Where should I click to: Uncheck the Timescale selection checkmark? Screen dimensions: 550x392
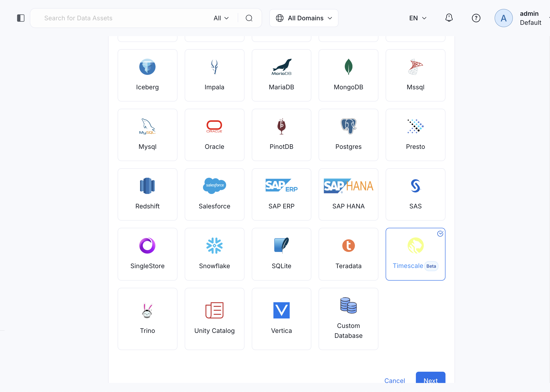pos(440,234)
